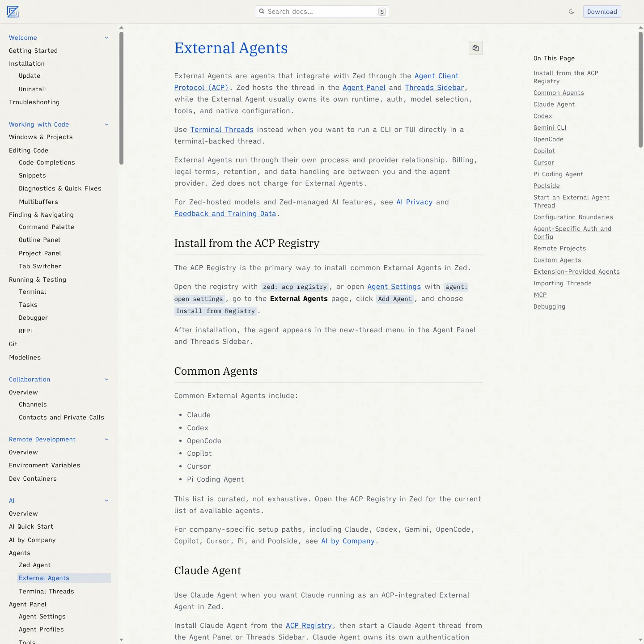644x644 pixels.
Task: Click sidebar scrollbar down arrow
Action: point(121,640)
